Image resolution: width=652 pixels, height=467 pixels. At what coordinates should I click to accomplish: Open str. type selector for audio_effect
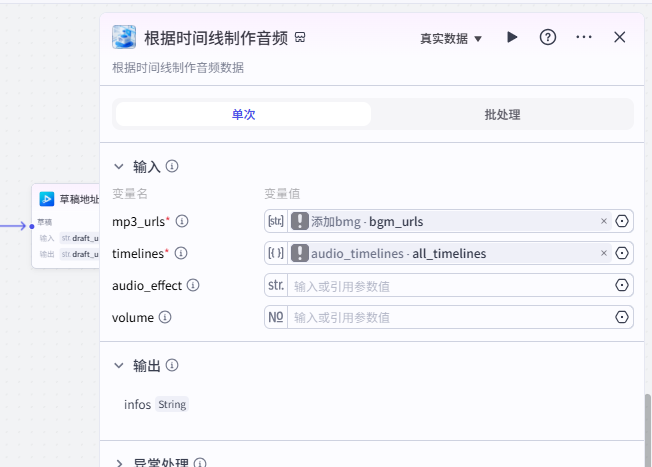tap(276, 285)
